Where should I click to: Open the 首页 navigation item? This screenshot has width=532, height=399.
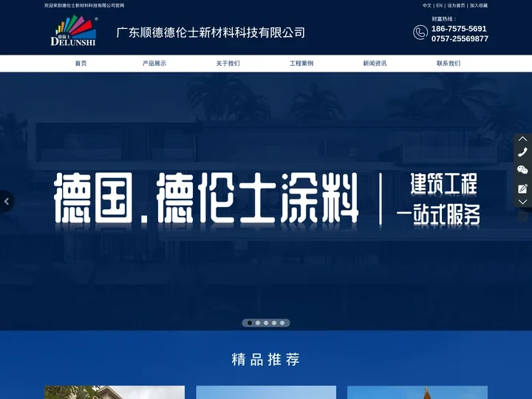[x=81, y=64]
